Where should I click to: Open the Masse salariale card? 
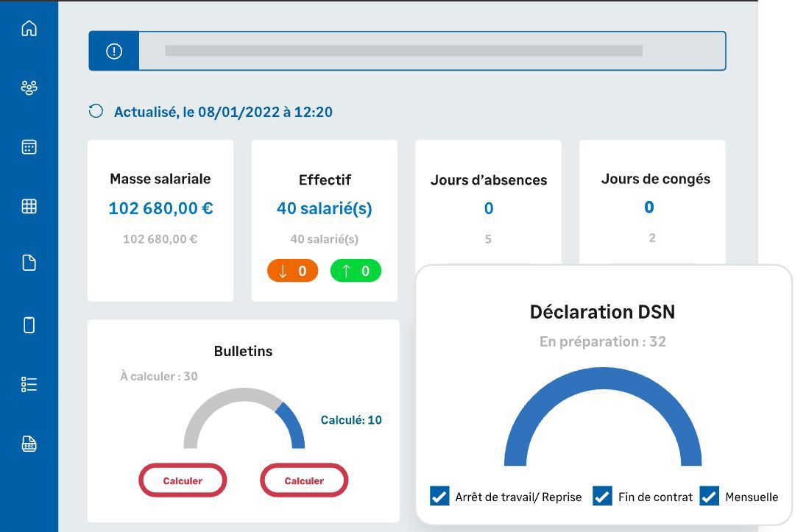tap(160, 221)
